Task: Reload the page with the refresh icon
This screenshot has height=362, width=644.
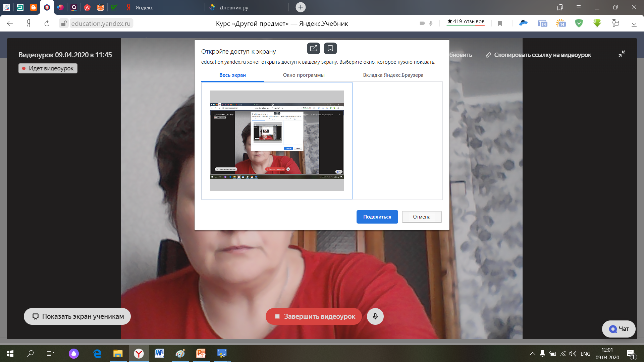Action: [x=47, y=23]
